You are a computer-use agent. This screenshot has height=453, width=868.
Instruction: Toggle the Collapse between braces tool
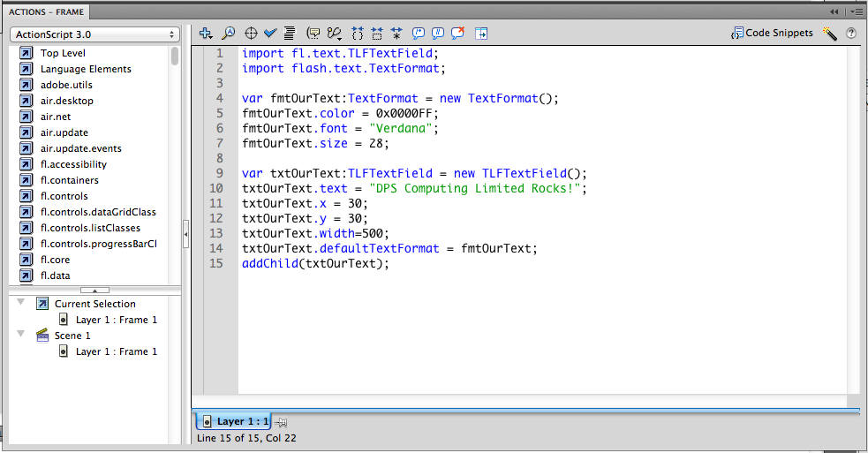pyautogui.click(x=358, y=34)
